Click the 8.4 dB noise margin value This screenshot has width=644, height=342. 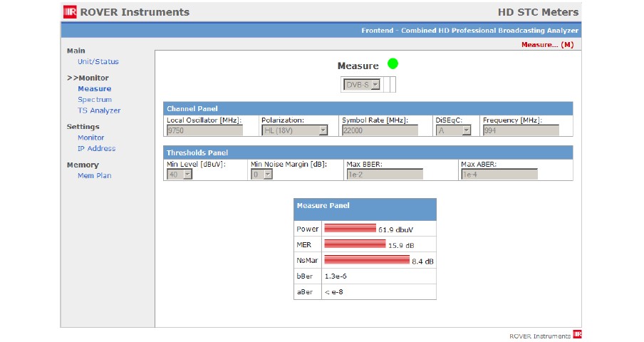pos(422,261)
